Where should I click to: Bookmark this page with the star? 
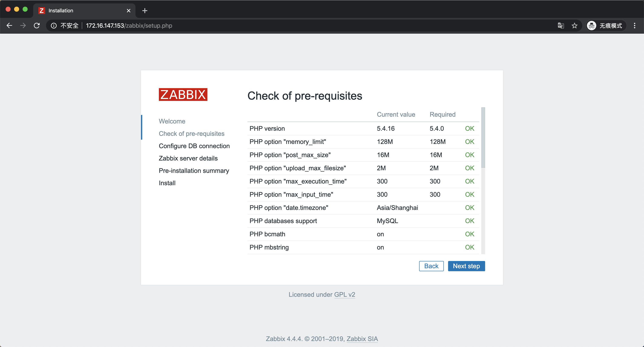point(575,26)
